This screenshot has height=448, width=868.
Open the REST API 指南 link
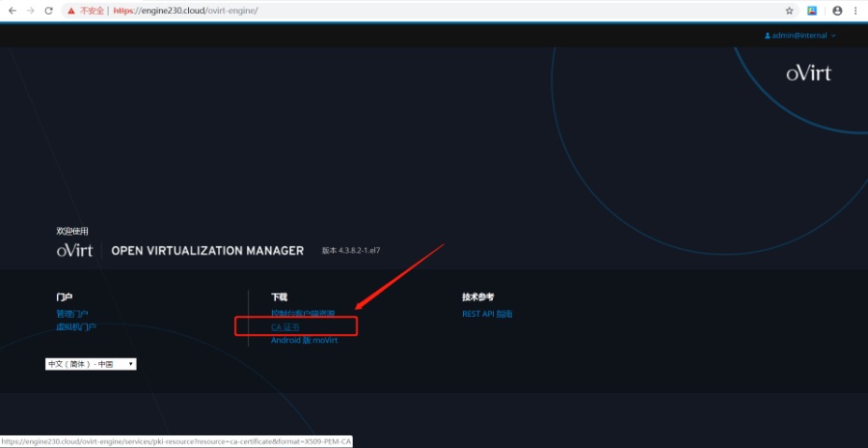[x=487, y=314]
